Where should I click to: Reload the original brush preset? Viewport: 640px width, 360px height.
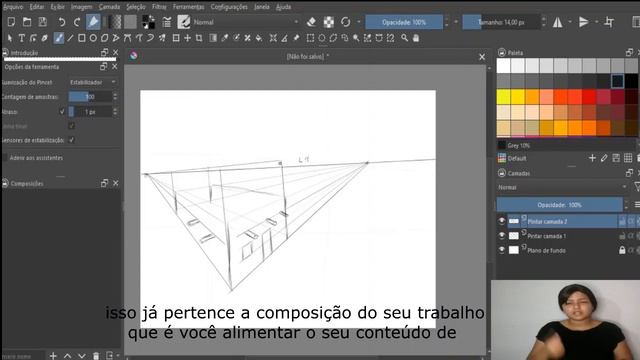pyautogui.click(x=346, y=22)
